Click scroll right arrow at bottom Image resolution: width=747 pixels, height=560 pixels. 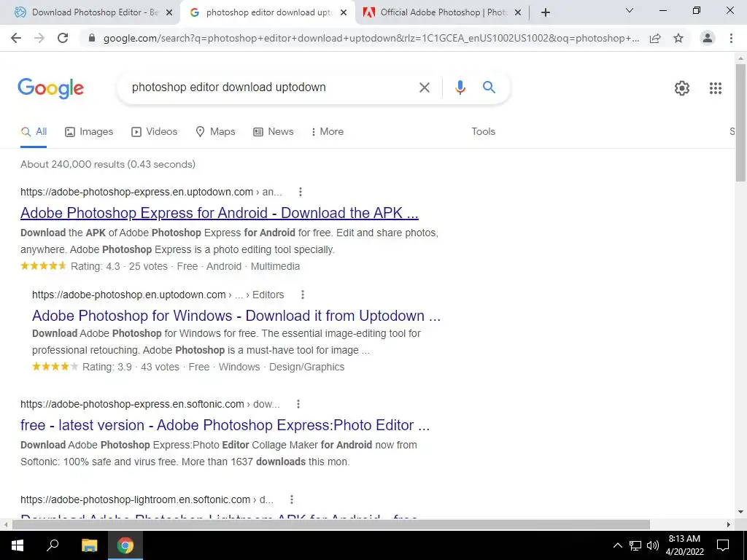click(x=729, y=524)
